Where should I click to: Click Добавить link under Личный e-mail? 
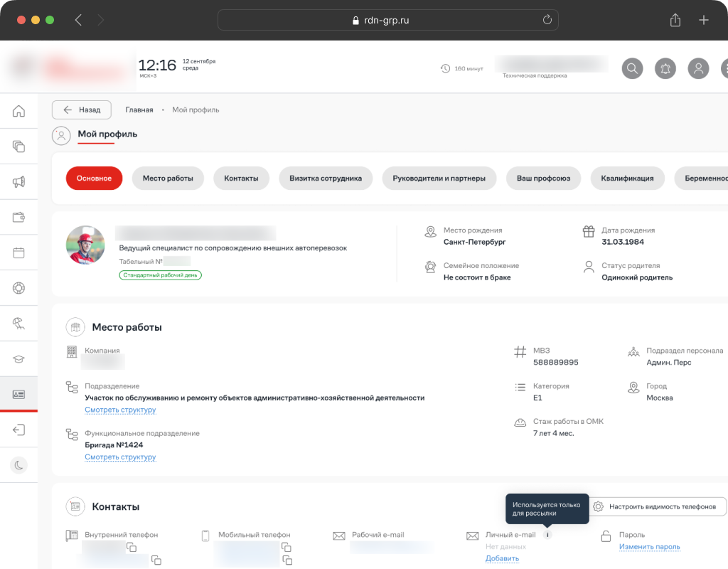click(x=502, y=558)
